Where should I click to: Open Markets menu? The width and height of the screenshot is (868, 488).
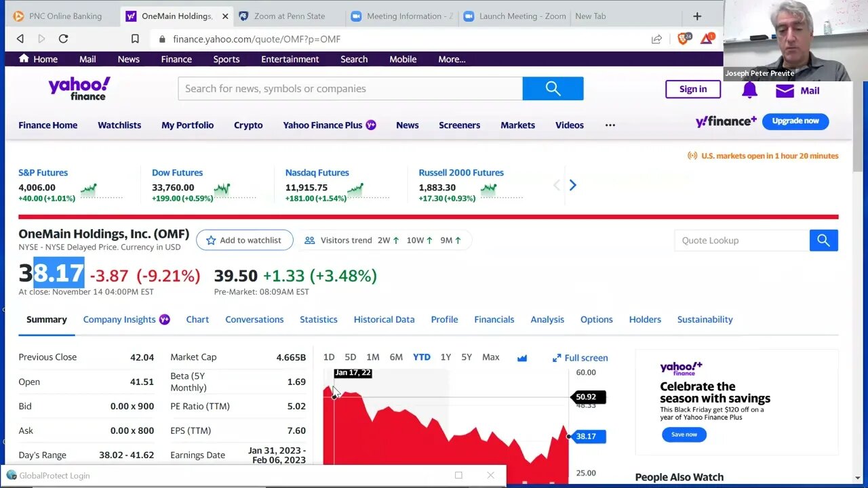(x=517, y=125)
